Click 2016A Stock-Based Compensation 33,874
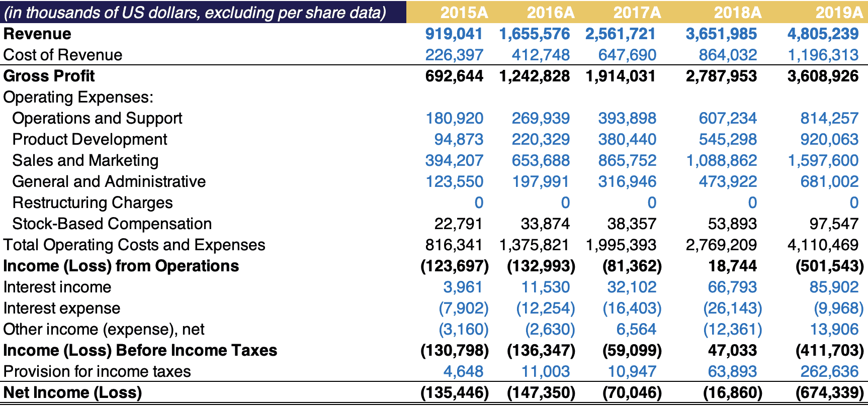Image resolution: width=868 pixels, height=411 pixels. (545, 224)
